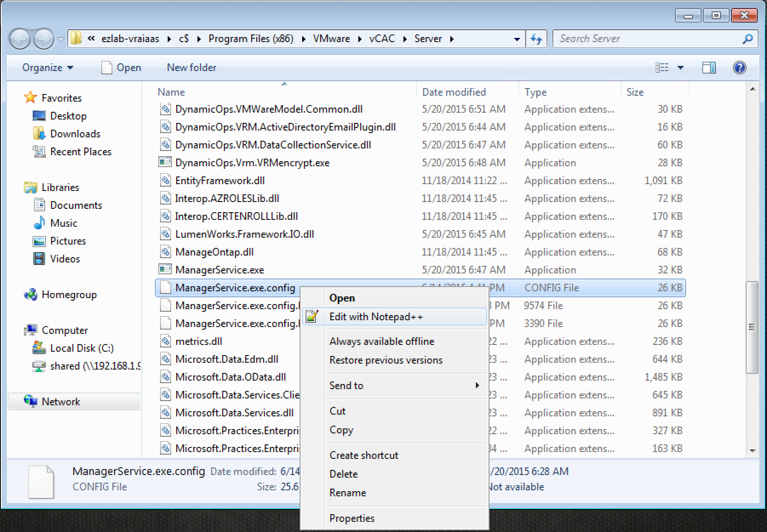
Task: Click the Desktop icon in sidebar
Action: pos(39,116)
